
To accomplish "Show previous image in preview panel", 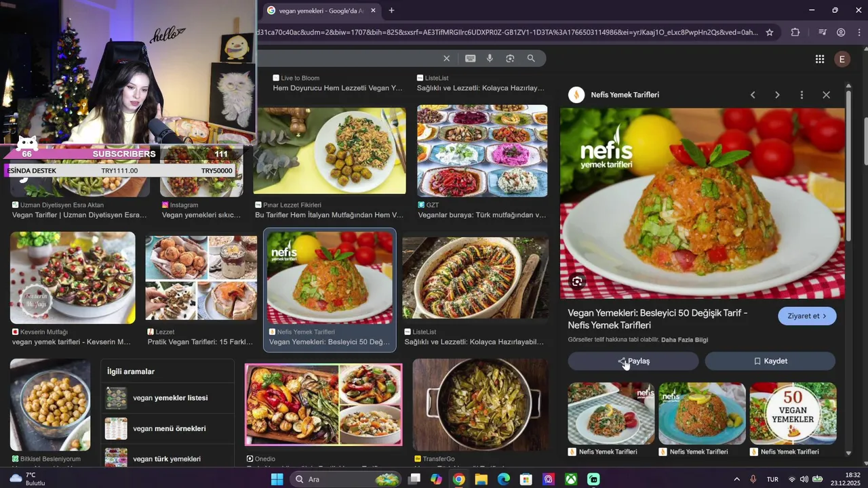I will pyautogui.click(x=753, y=95).
